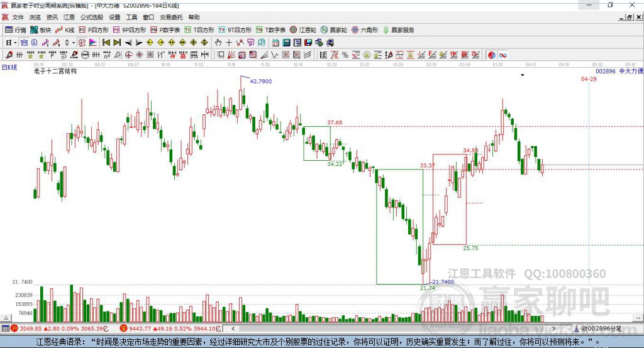Click the 21.7400 low price label

(443, 281)
